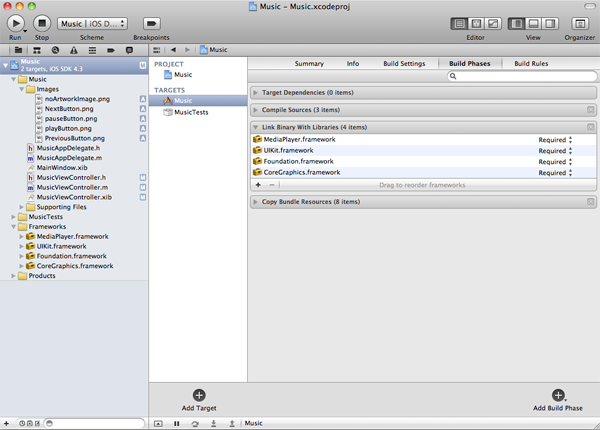The width and height of the screenshot is (600, 430).
Task: Toggle the Breakpoints button
Action: 152,23
